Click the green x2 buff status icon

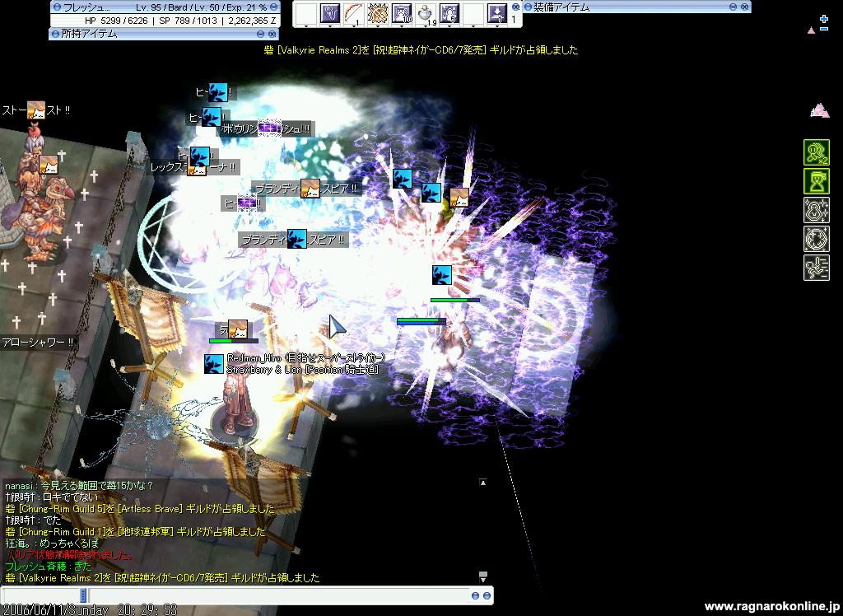click(816, 152)
